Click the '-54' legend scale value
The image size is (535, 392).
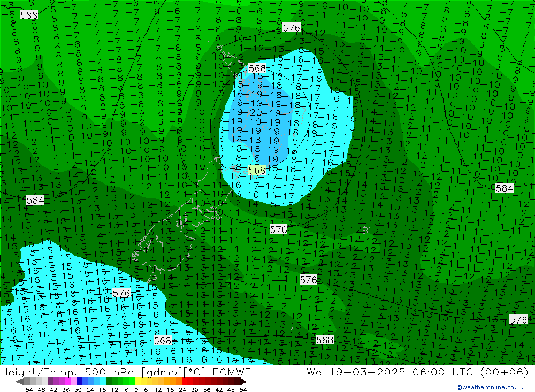click(x=27, y=390)
